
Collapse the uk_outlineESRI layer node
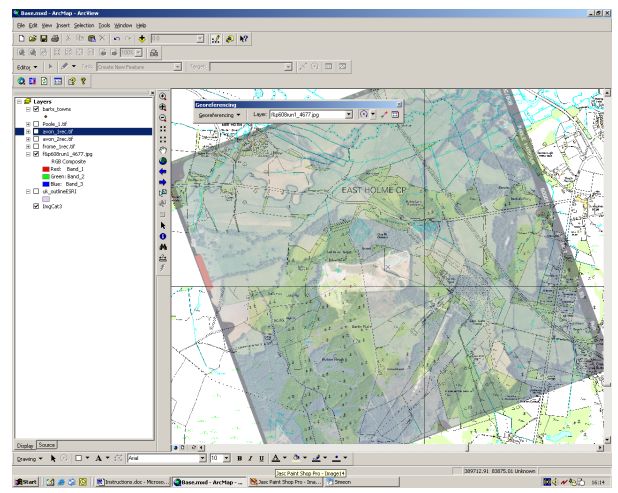28,191
